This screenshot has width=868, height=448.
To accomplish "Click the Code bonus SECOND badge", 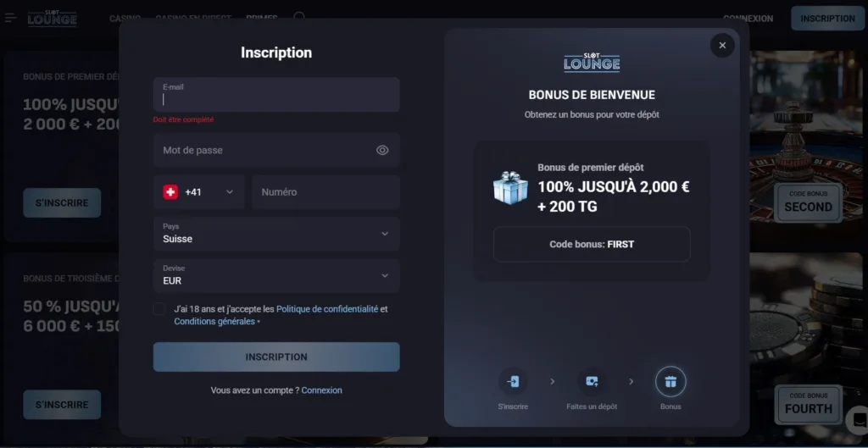I will [808, 202].
